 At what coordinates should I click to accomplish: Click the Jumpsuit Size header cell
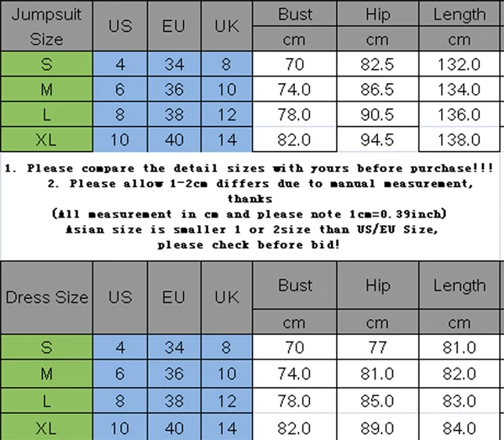46,26
